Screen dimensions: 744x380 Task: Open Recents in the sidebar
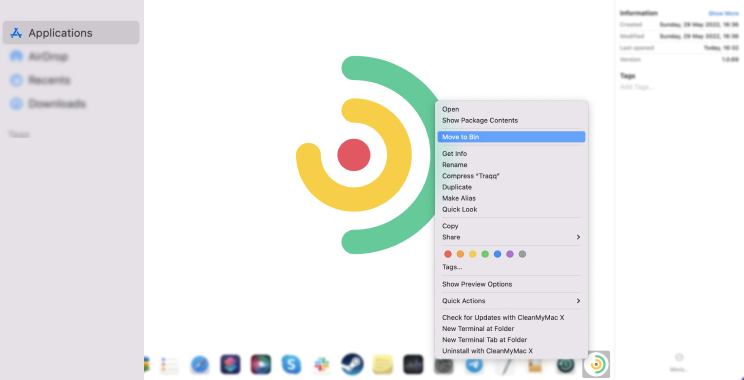tap(71, 80)
